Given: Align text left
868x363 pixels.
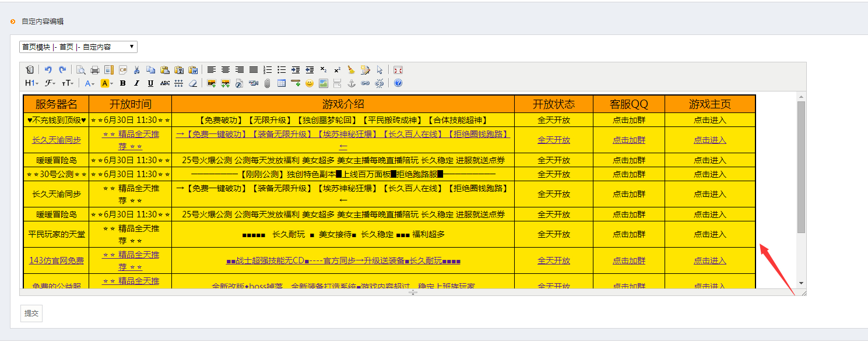Looking at the screenshot, I should point(212,69).
